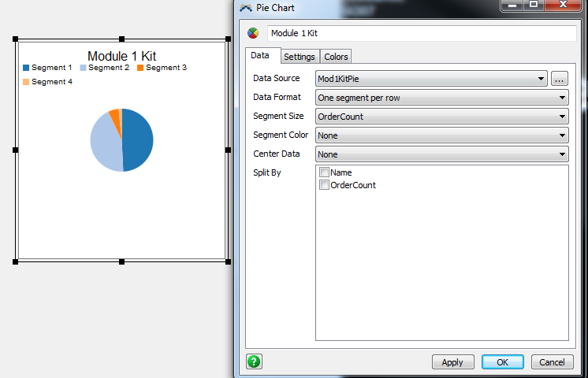This screenshot has height=378, width=588.
Task: Enable the Name split-by checkbox
Action: [324, 172]
